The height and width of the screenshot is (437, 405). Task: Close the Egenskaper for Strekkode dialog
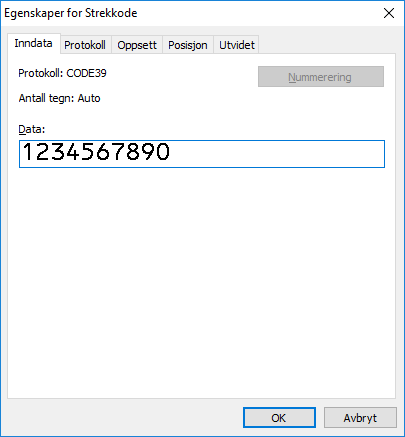pyautogui.click(x=389, y=13)
